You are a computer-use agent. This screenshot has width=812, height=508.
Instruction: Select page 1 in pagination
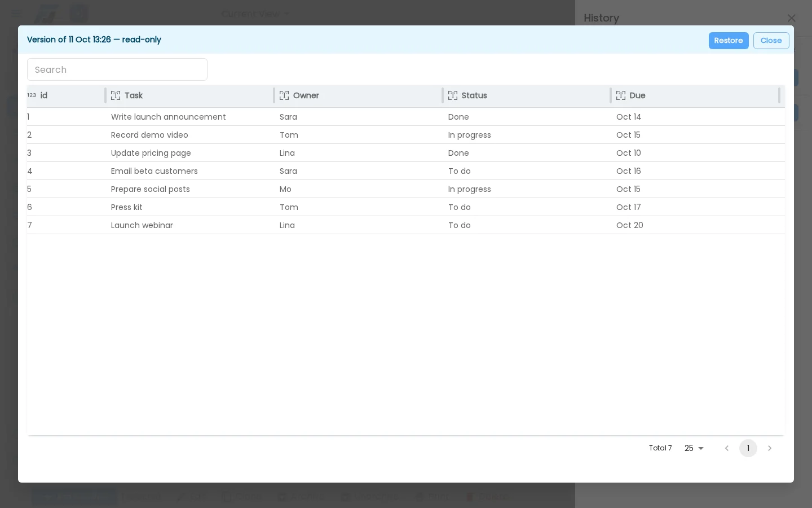tap(748, 448)
